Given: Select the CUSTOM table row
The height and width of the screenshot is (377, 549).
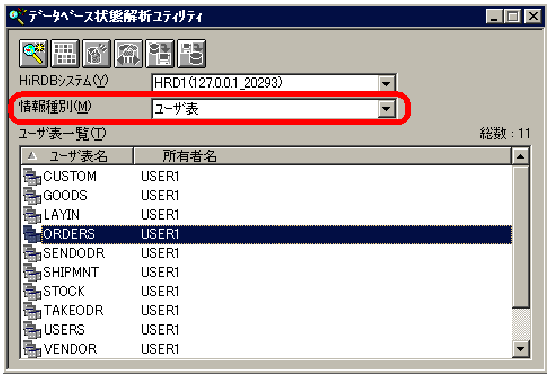Looking at the screenshot, I should click(266, 176).
